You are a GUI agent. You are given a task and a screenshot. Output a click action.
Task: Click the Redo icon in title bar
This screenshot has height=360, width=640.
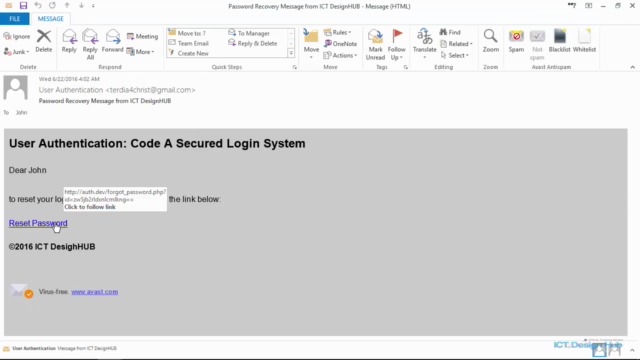click(52, 6)
